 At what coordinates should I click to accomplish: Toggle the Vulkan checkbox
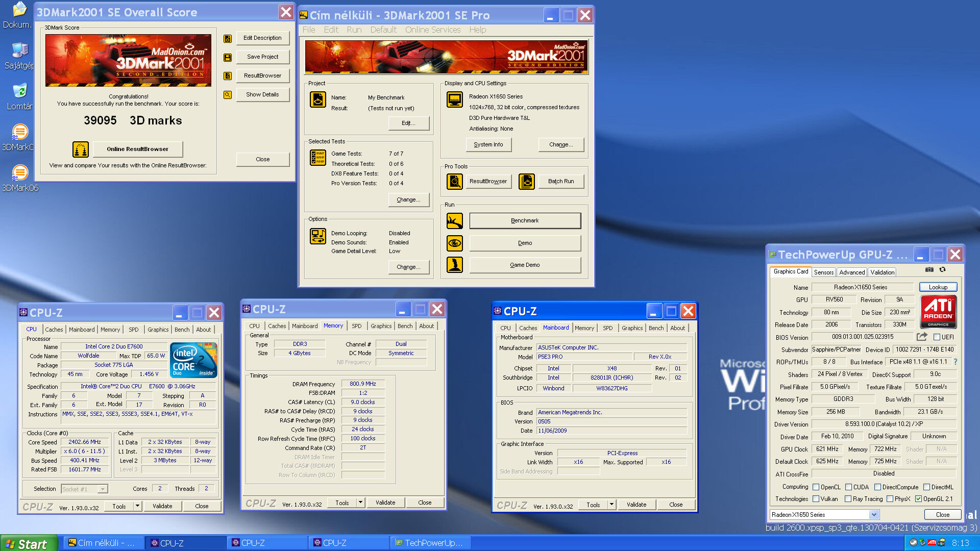[816, 499]
